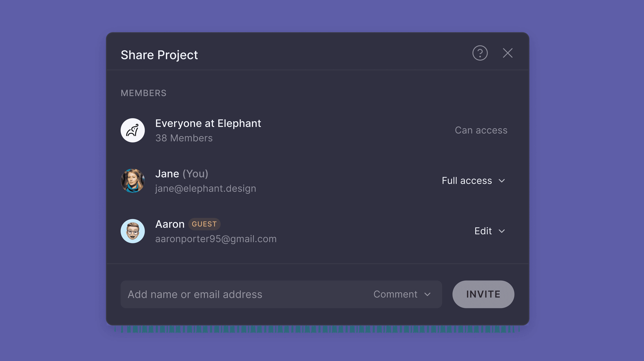The height and width of the screenshot is (361, 644).
Task: Focus the name or email input field
Action: pyautogui.click(x=245, y=294)
